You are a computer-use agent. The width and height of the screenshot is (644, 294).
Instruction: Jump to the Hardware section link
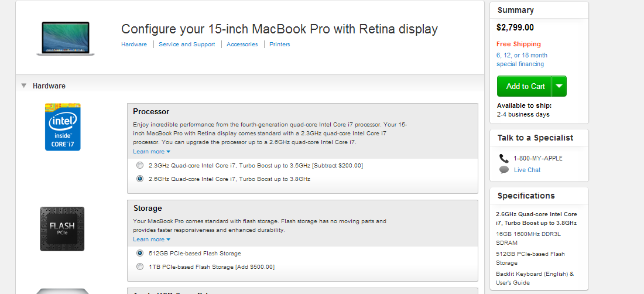coord(134,45)
